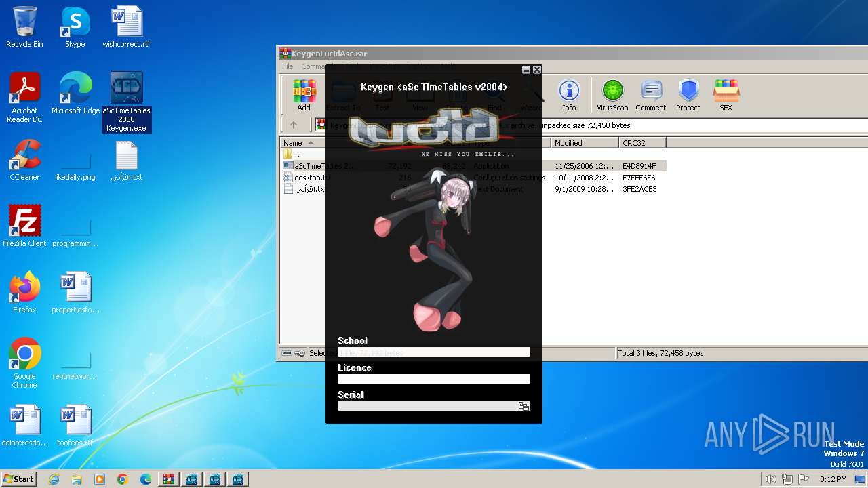Image resolution: width=868 pixels, height=488 pixels.
Task: Select the Microsoft Edge desktop shortcut
Action: [x=75, y=94]
